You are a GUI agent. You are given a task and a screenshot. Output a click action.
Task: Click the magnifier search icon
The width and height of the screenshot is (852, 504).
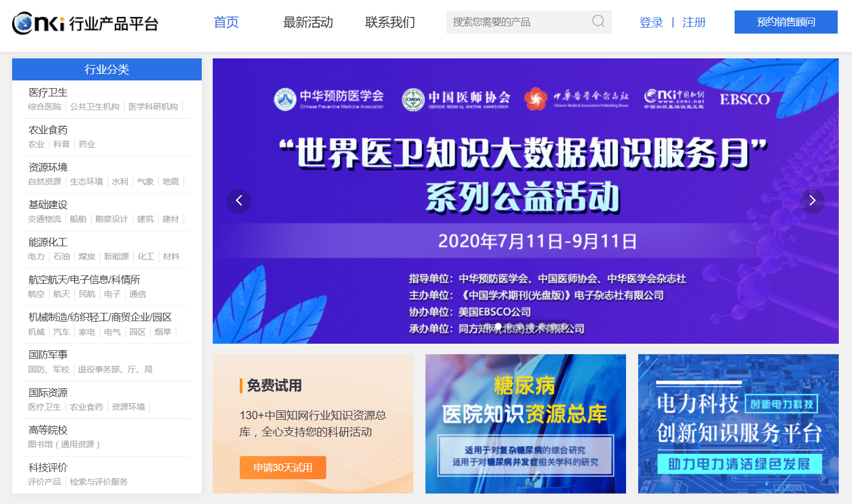point(598,21)
